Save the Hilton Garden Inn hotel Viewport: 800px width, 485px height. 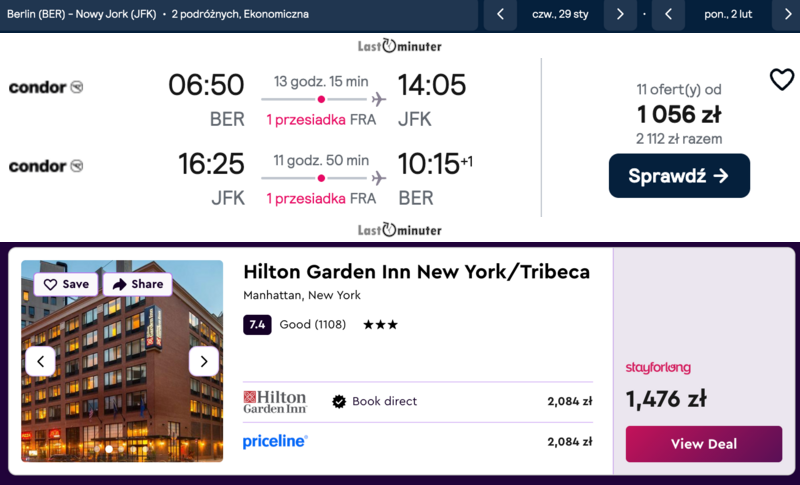pyautogui.click(x=66, y=284)
